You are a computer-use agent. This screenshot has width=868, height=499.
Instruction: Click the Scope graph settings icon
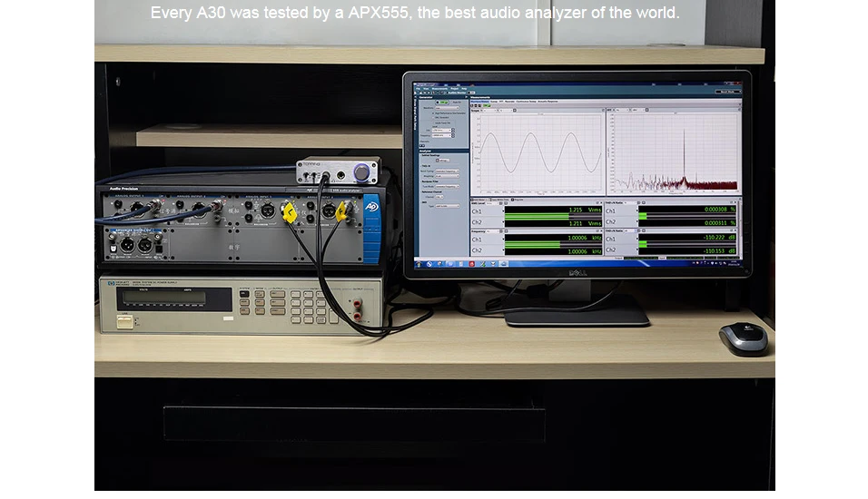click(514, 110)
